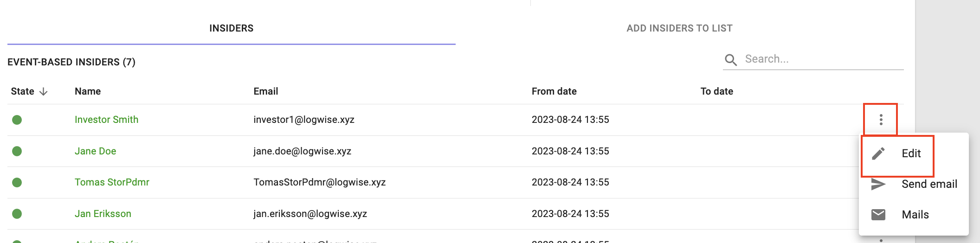Screen dimensions: 980x243
Task: Click the paper plane Send email icon
Action: click(878, 184)
